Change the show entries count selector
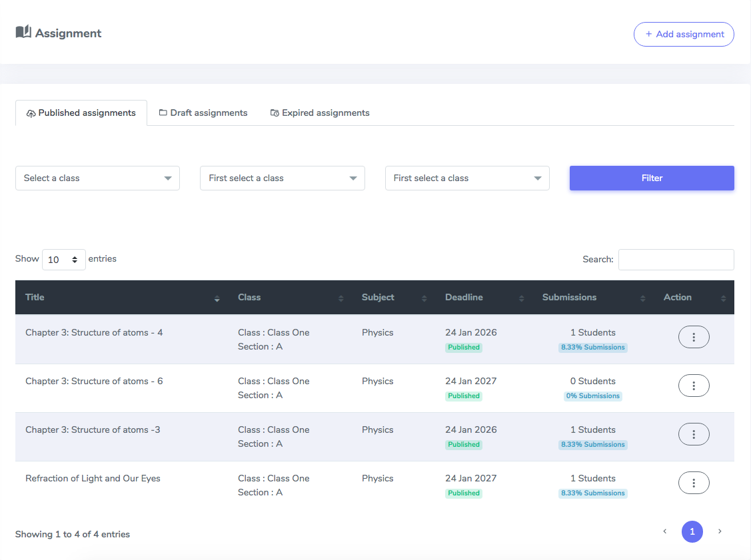Viewport: 751px width, 560px height. click(64, 260)
